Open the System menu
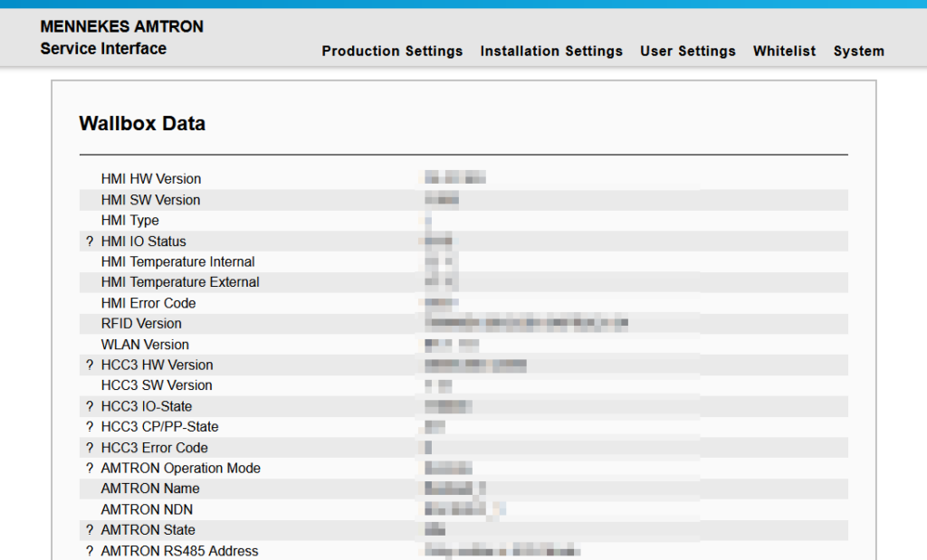Viewport: 927px width, 560px height. [x=859, y=52]
